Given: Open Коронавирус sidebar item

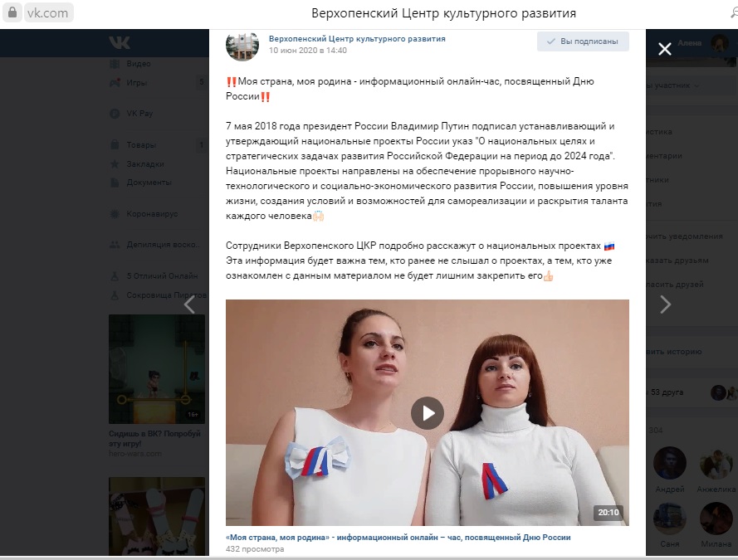Looking at the screenshot, I should coord(152,214).
